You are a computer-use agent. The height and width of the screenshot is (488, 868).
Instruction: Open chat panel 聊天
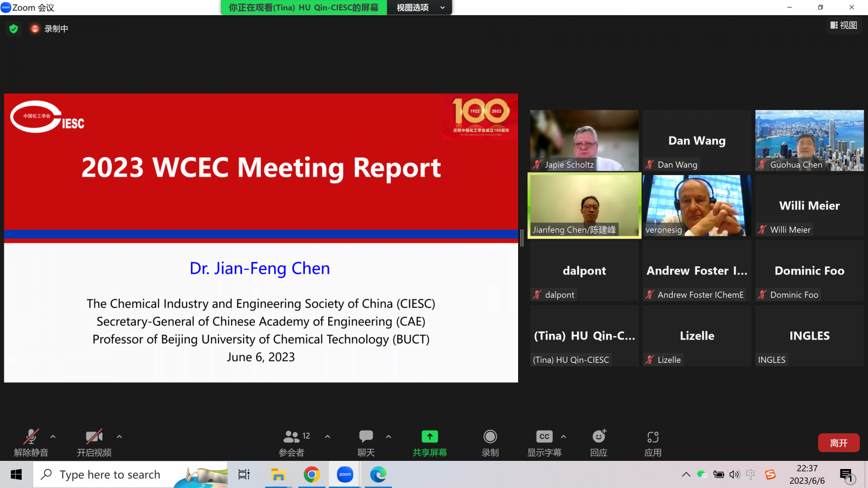coord(366,443)
